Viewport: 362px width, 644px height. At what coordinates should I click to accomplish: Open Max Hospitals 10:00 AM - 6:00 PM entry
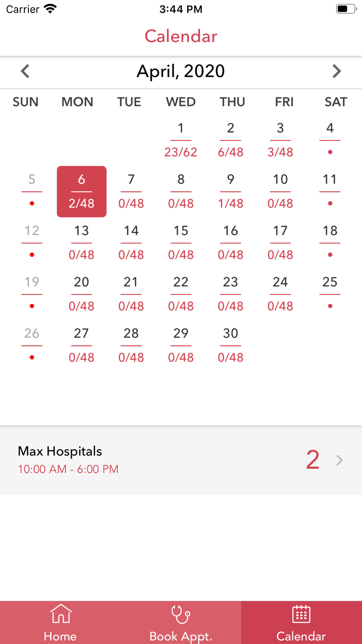(181, 460)
